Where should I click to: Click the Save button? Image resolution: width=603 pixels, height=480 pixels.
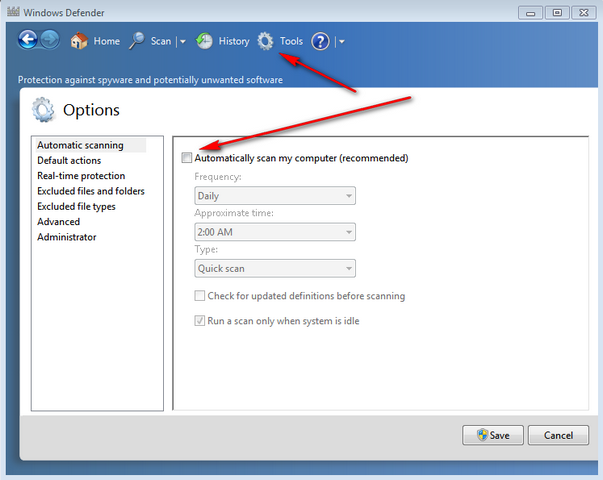493,435
